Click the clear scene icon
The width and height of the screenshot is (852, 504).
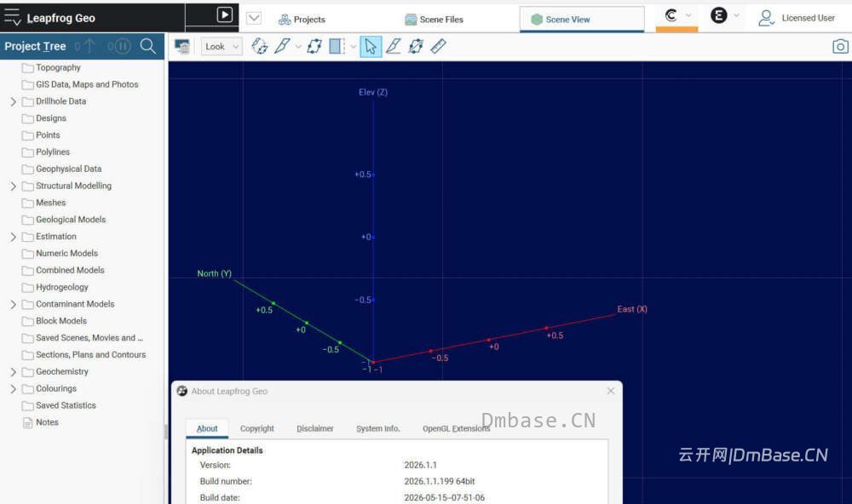coord(182,47)
